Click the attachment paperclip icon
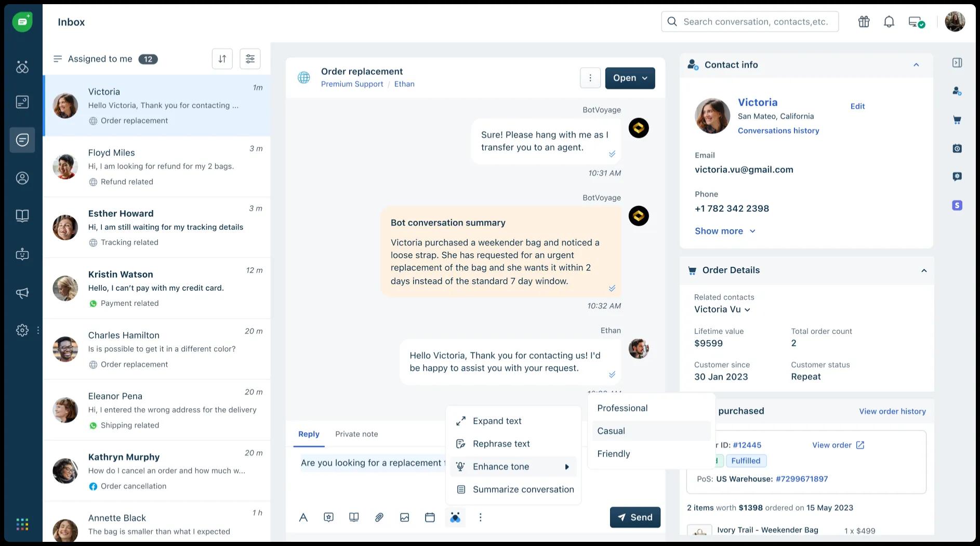This screenshot has width=980, height=546. tap(379, 517)
